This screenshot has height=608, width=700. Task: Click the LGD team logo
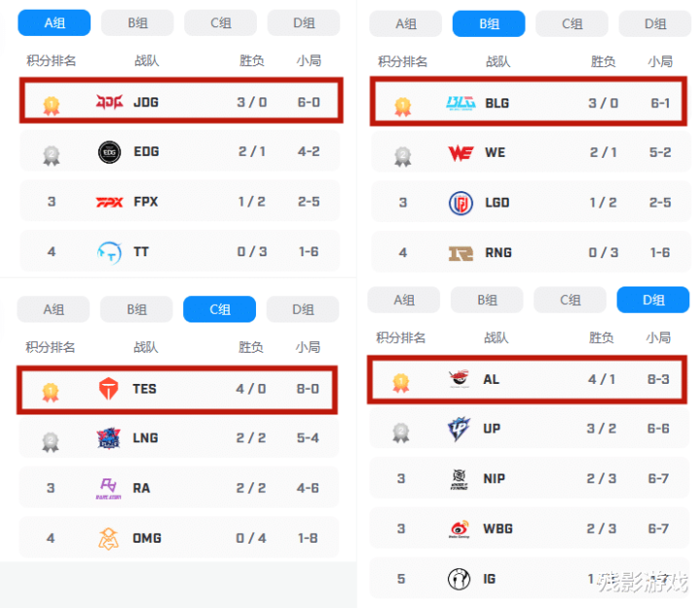461,203
